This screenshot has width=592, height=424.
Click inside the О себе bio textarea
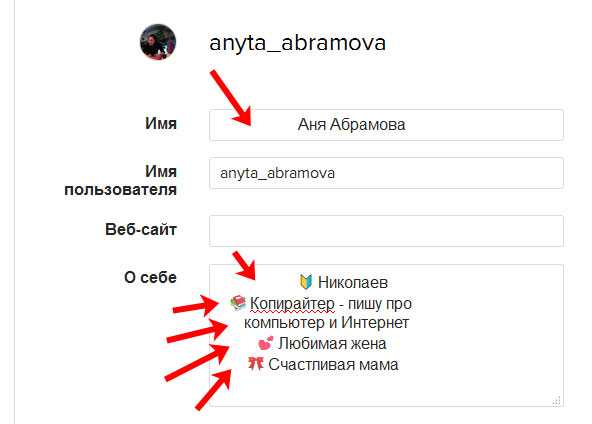coord(386,335)
